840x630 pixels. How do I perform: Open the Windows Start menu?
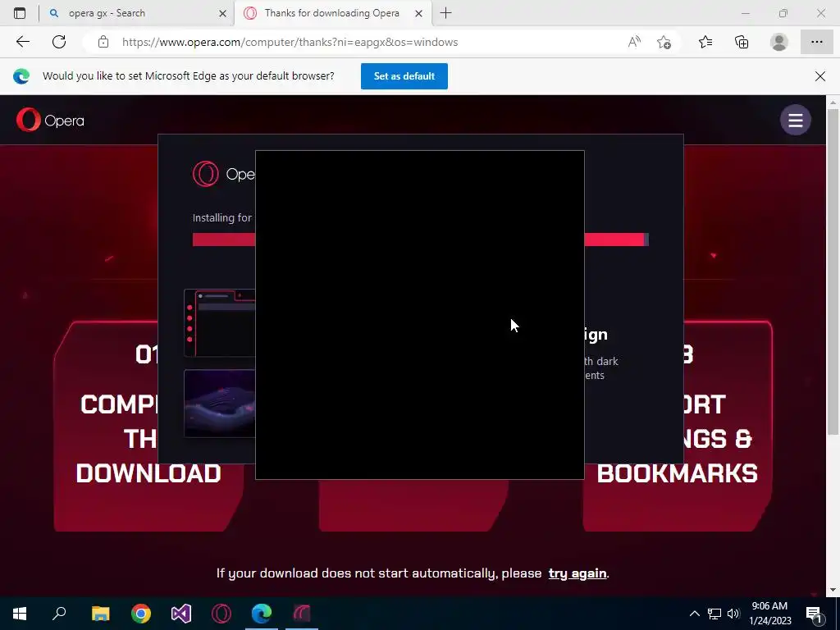coord(20,614)
